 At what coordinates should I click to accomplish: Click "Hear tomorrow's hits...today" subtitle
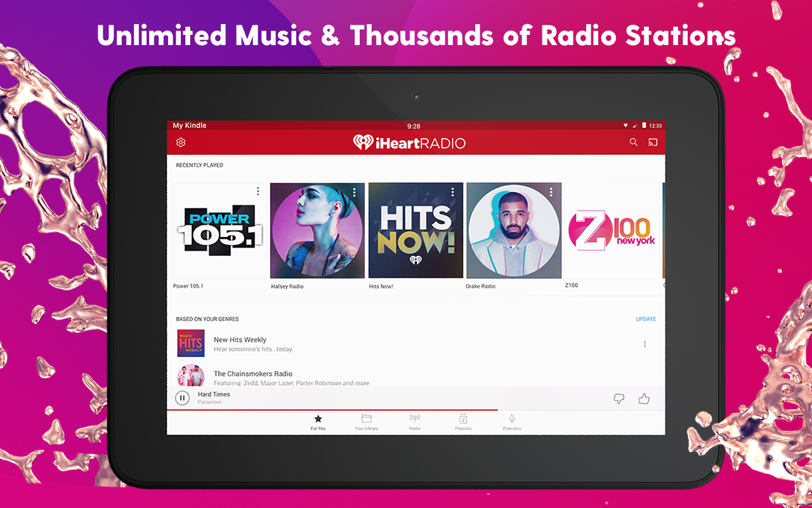[253, 349]
